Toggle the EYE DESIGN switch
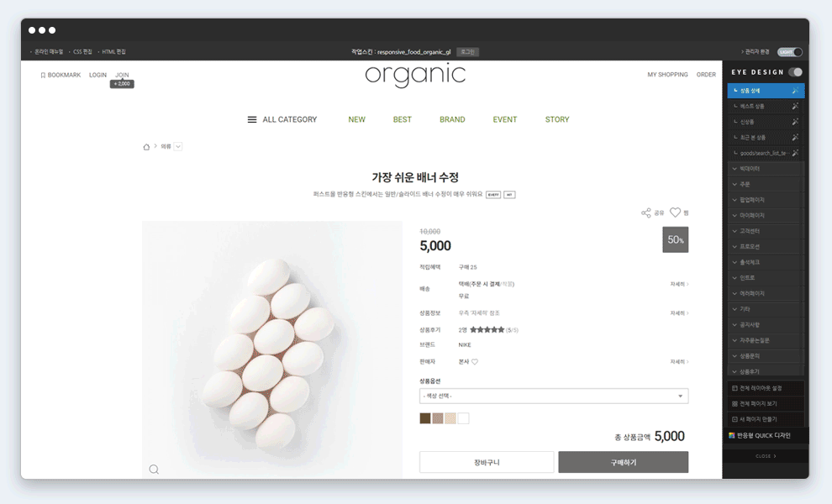The height and width of the screenshot is (504, 832). pos(795,72)
